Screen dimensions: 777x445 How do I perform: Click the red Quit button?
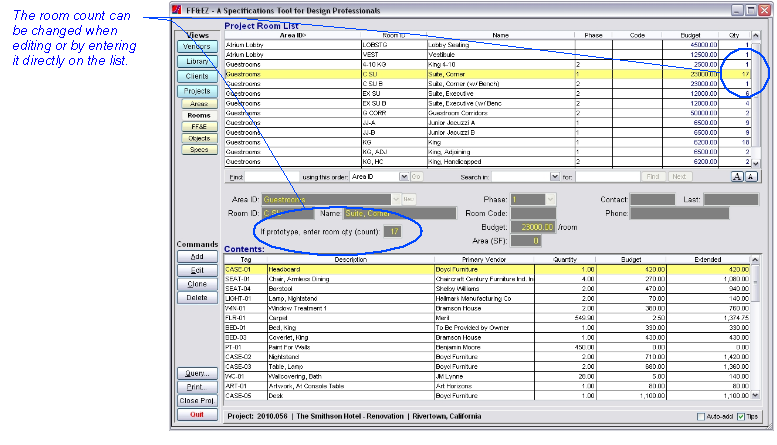click(x=197, y=415)
